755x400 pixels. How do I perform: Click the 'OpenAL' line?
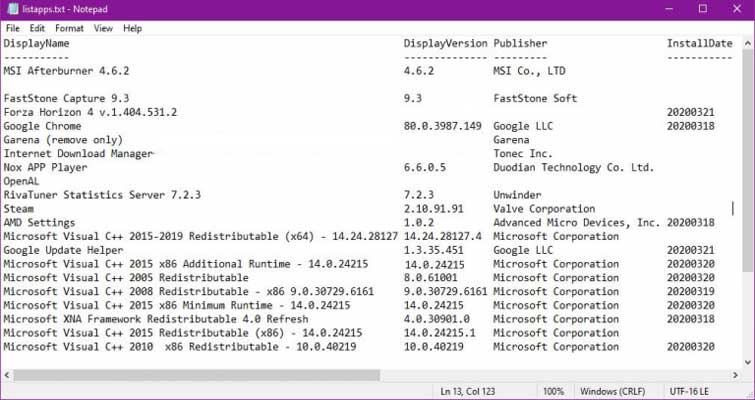coord(21,181)
